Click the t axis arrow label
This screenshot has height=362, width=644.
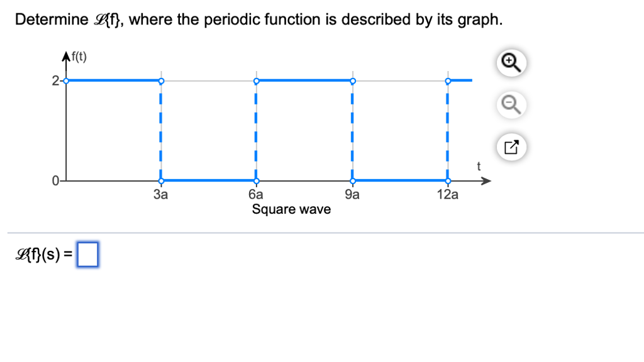tap(479, 167)
